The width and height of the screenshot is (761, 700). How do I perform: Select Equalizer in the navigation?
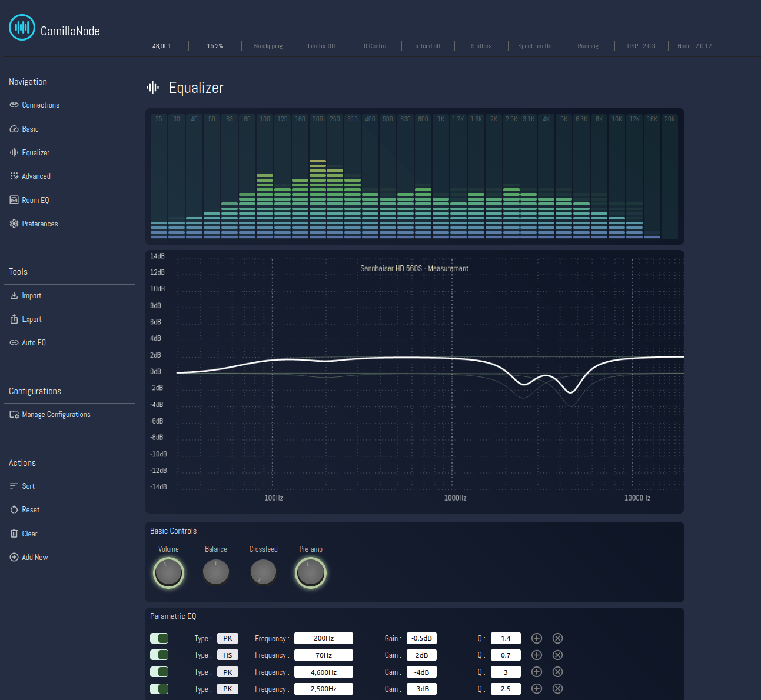(35, 152)
